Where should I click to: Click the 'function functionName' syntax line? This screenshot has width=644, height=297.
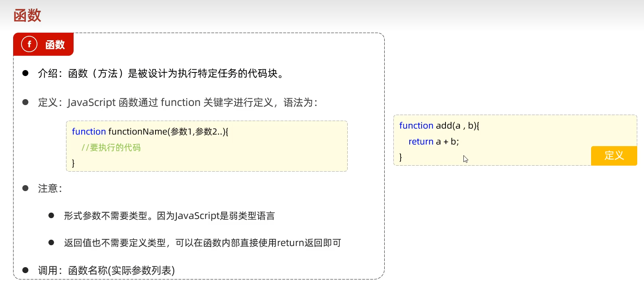click(x=150, y=131)
